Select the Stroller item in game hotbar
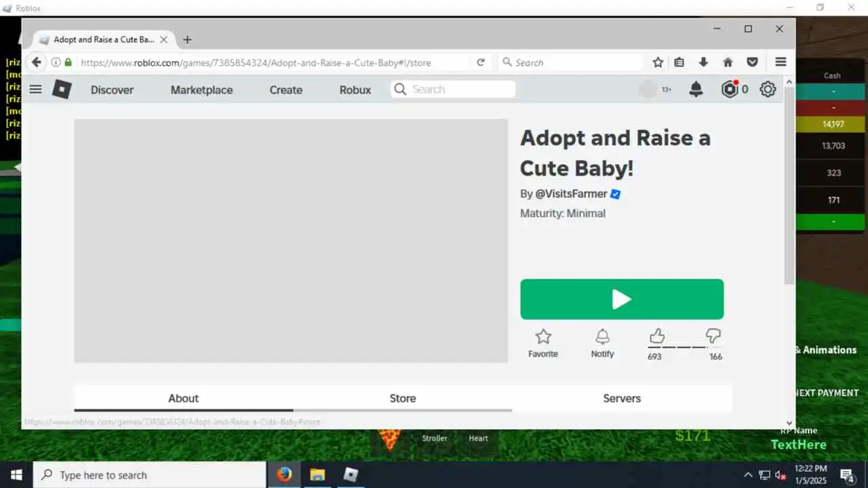The image size is (868, 488). pyautogui.click(x=435, y=439)
